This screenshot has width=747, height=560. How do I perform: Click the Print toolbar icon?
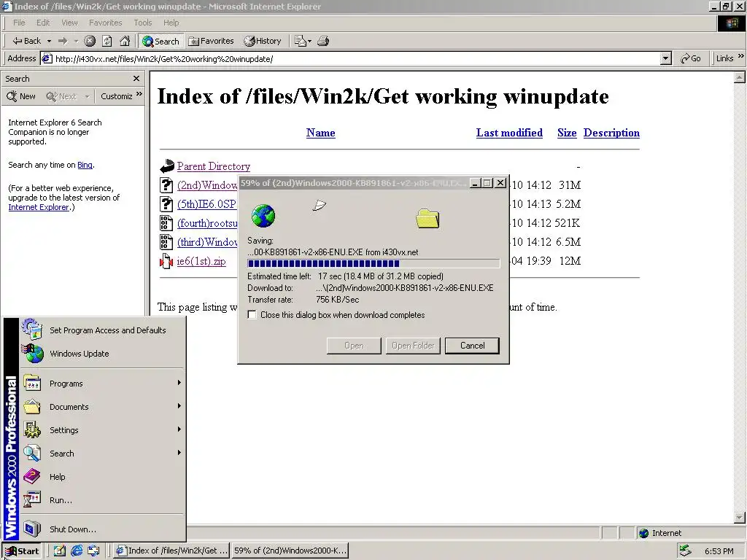[323, 41]
